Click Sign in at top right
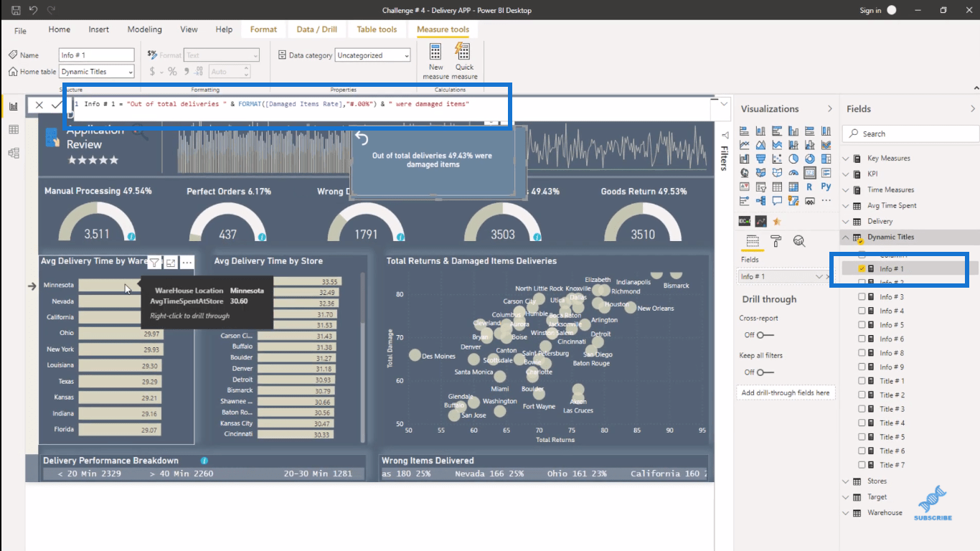 point(870,10)
